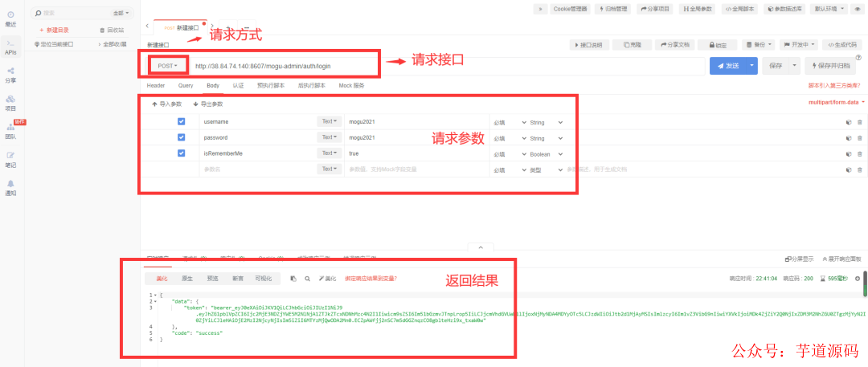Uncheck the username parameter checkbox

(x=181, y=121)
